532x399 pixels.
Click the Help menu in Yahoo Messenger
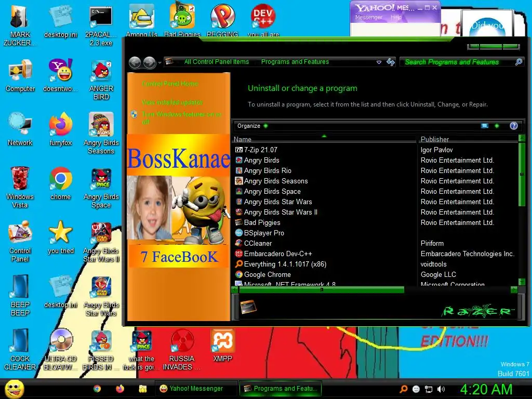[396, 17]
